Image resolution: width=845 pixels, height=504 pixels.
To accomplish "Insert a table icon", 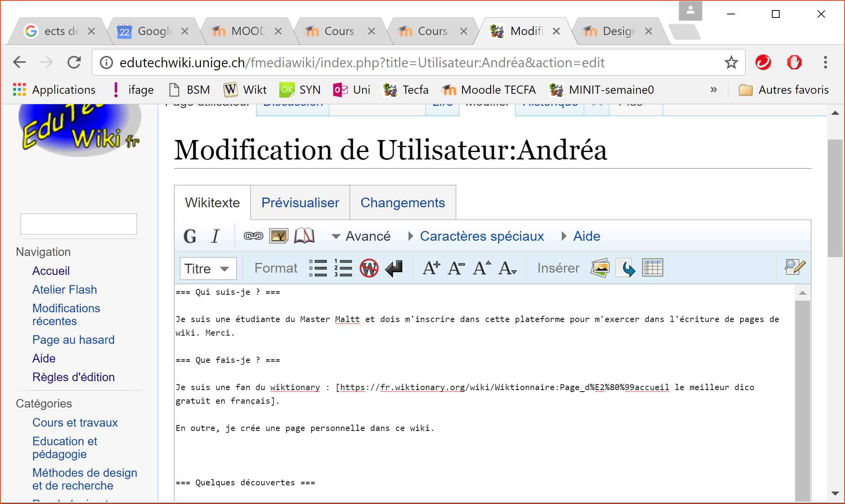I will click(x=652, y=268).
